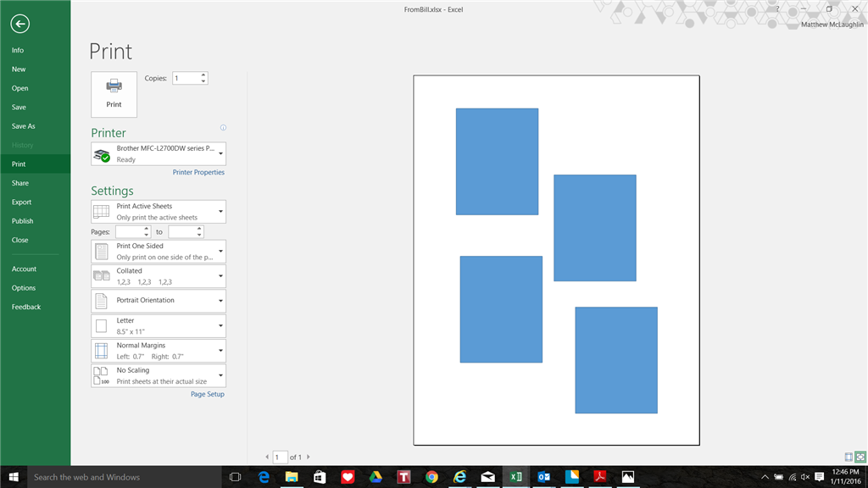Click the Pages 'to' end field
Image resolution: width=868 pixels, height=488 pixels.
click(182, 232)
